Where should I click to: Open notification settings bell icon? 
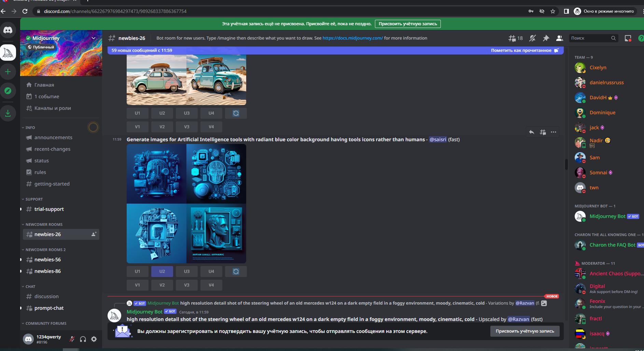pyautogui.click(x=532, y=38)
